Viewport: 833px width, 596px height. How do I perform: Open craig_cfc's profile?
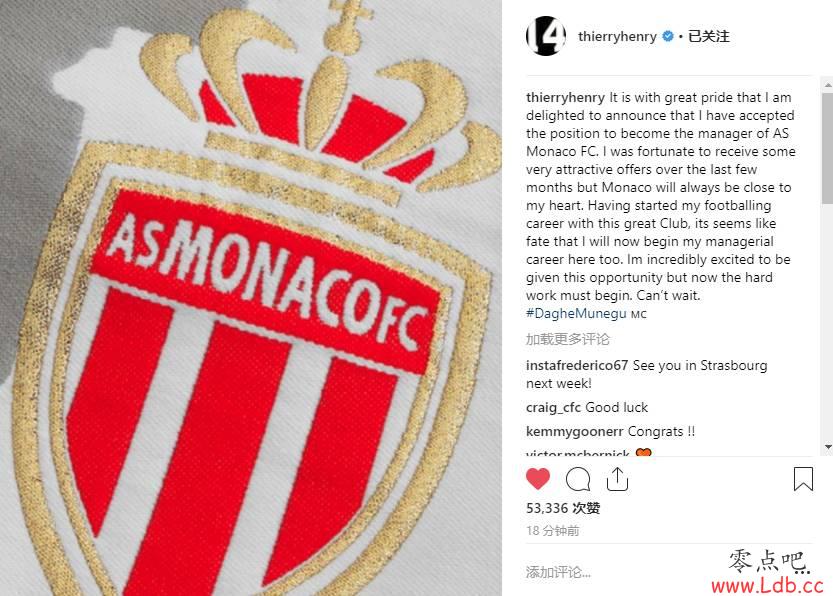[x=553, y=407]
